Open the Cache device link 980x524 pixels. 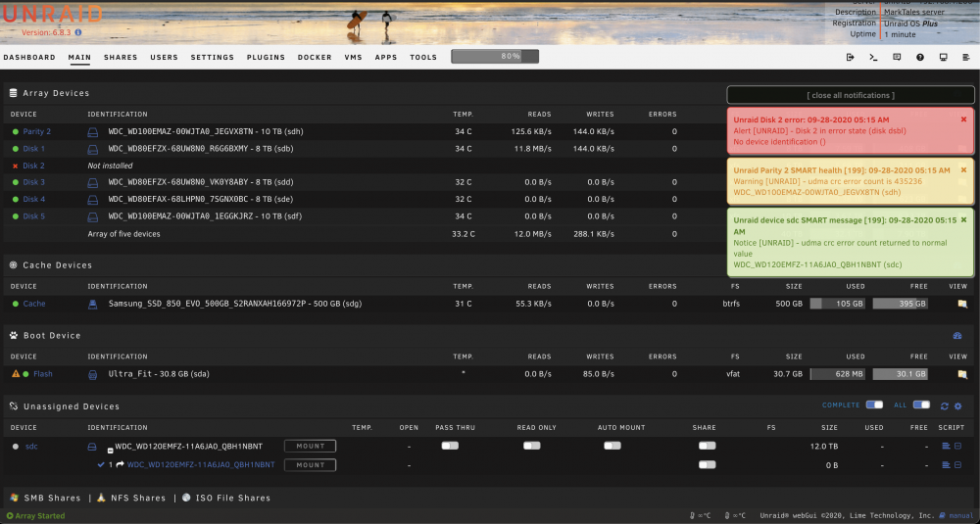click(x=34, y=304)
